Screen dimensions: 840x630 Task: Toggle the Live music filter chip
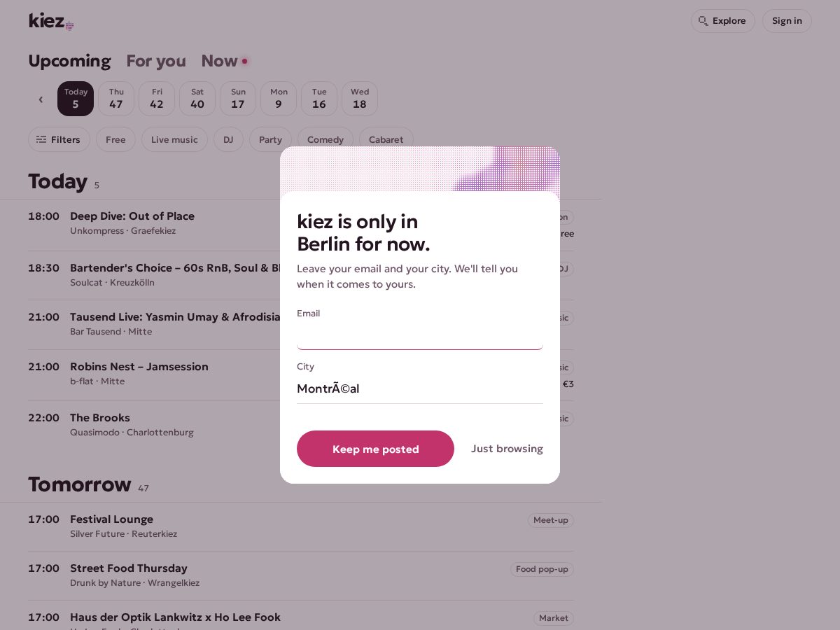coord(174,139)
